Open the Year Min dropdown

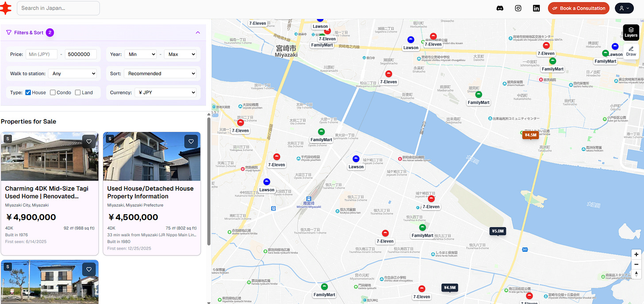pos(141,54)
